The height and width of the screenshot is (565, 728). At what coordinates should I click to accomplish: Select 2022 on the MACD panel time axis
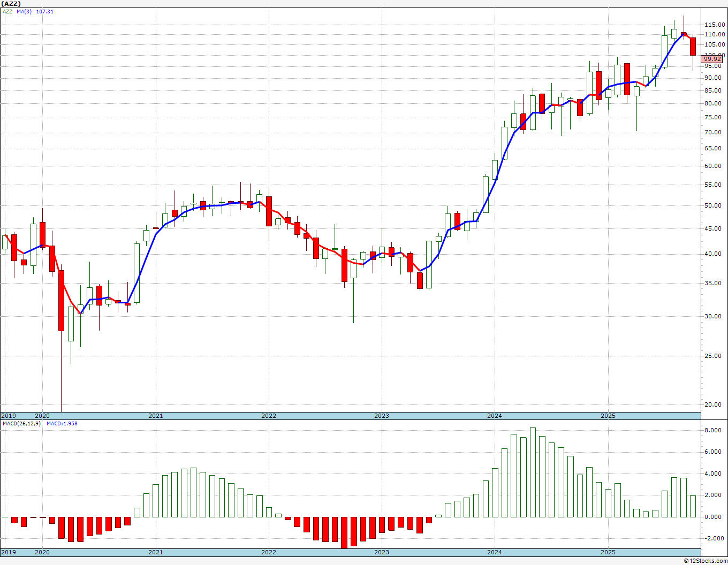coord(268,552)
